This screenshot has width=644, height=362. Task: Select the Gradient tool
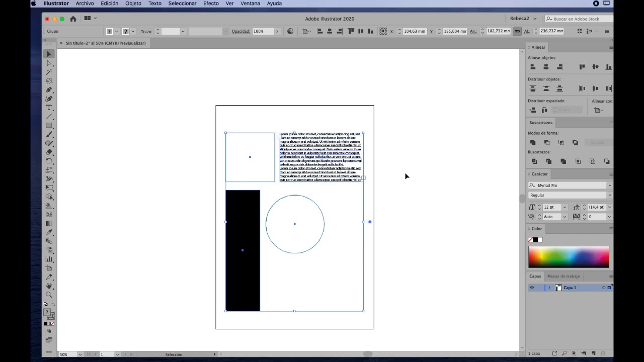[49, 223]
